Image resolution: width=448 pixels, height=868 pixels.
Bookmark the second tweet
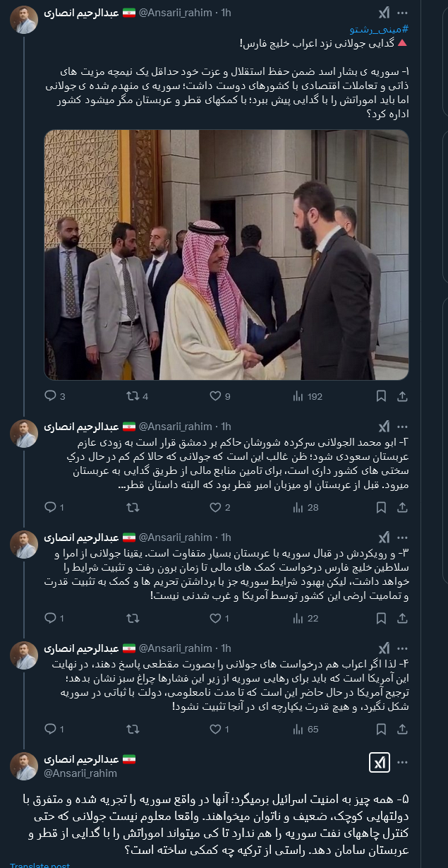click(382, 507)
